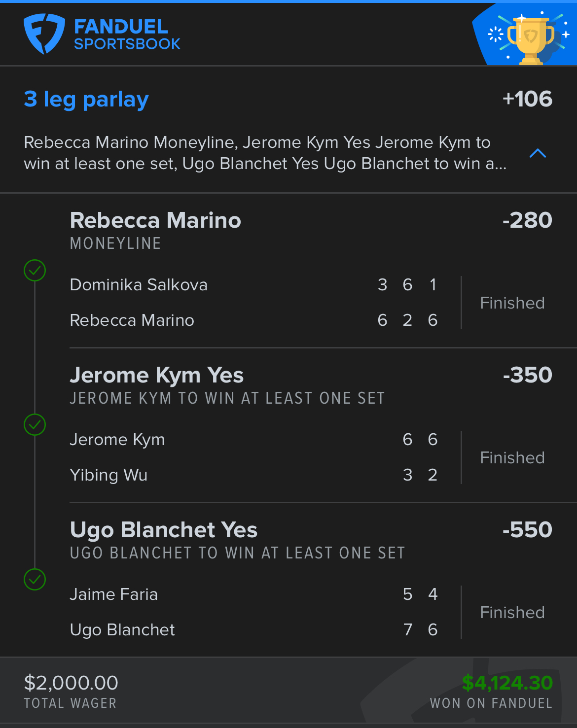Viewport: 577px width, 728px height.
Task: Click the -350 odds value
Action: pyautogui.click(x=527, y=375)
